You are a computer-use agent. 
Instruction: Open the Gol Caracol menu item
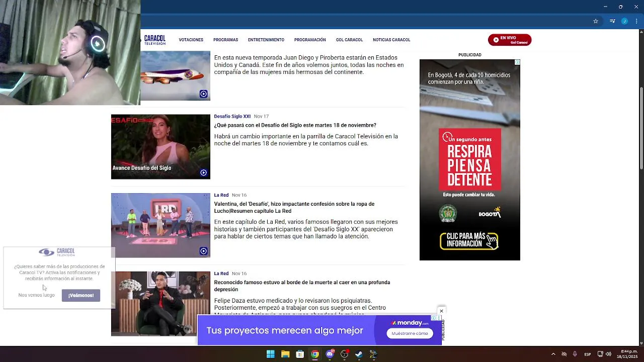[x=349, y=40]
